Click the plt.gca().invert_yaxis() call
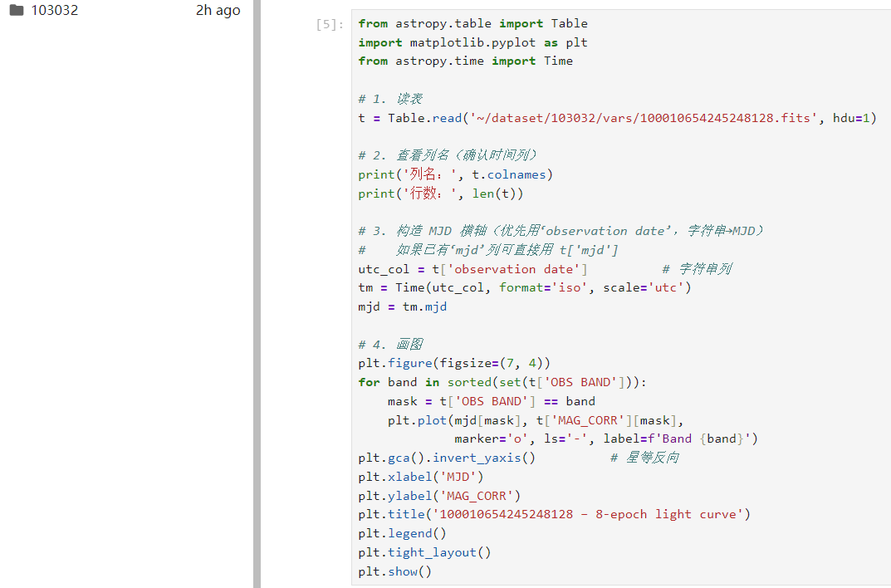Viewport: 891px width, 588px height. click(x=447, y=458)
